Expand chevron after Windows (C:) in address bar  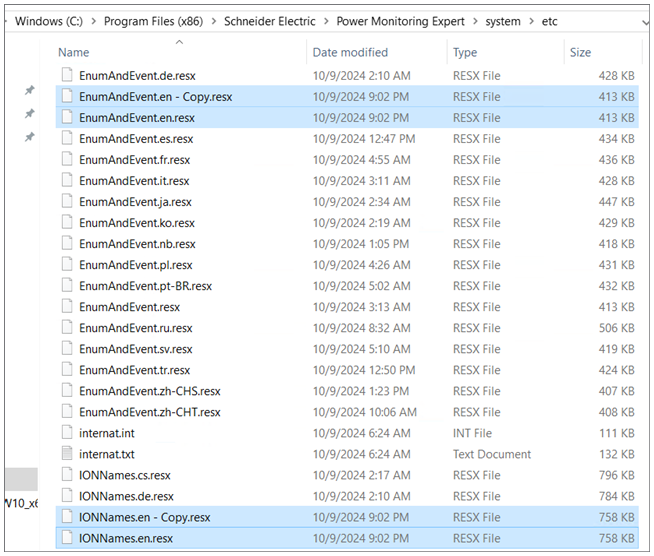pos(94,21)
